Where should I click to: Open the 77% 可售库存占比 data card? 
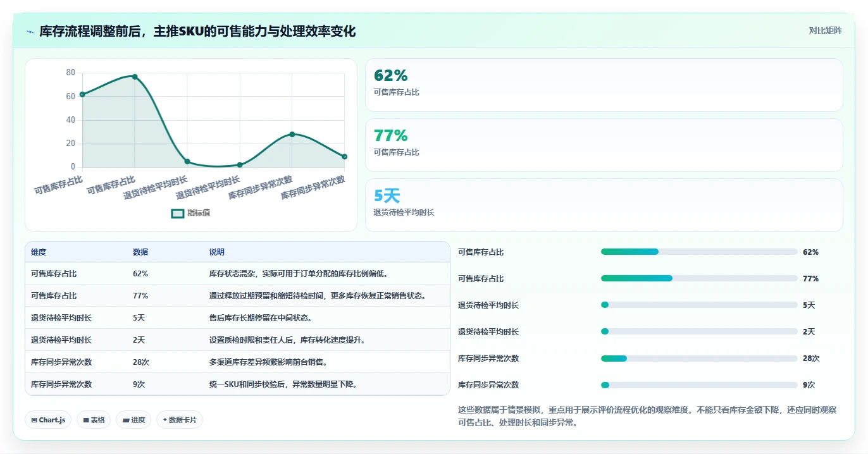point(604,145)
